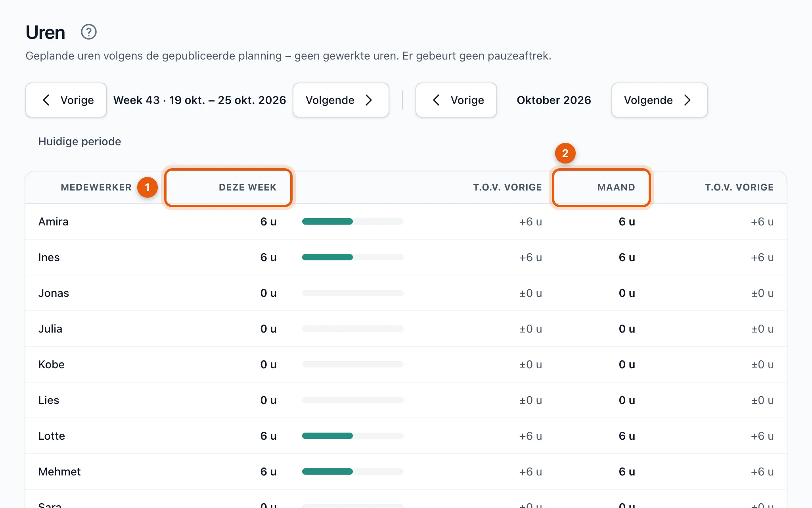The image size is (812, 508).
Task: Click Mehmet's +6 u monthly difference value
Action: click(762, 472)
